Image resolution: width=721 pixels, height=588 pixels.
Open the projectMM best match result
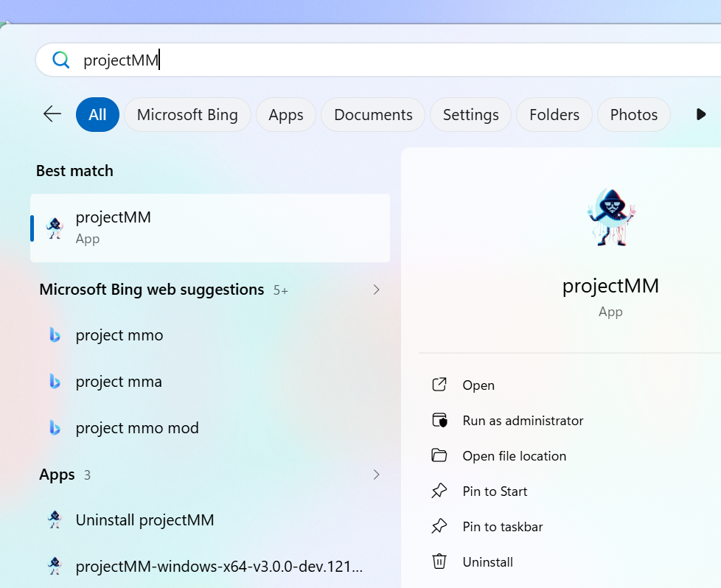tap(210, 228)
